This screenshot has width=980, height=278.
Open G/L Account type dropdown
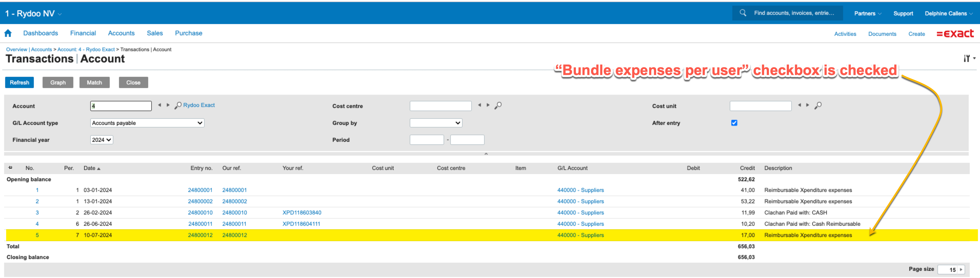click(147, 123)
